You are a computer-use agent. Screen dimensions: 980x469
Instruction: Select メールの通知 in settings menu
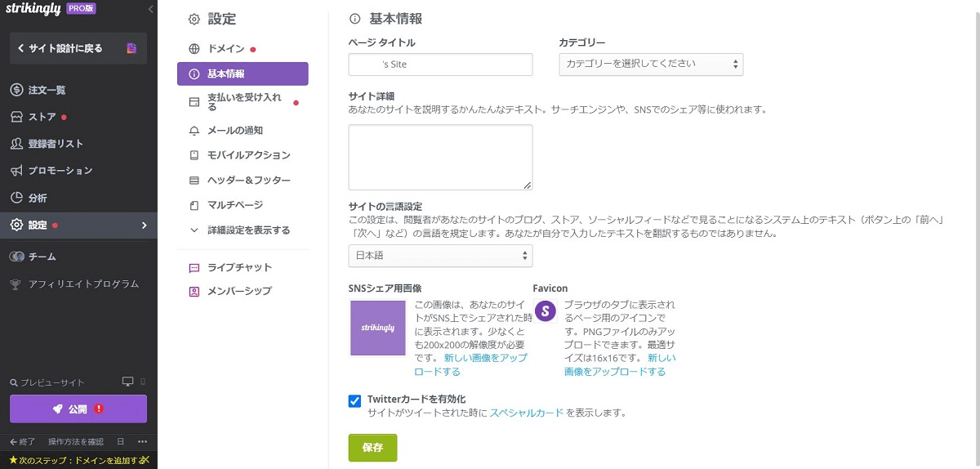click(234, 130)
